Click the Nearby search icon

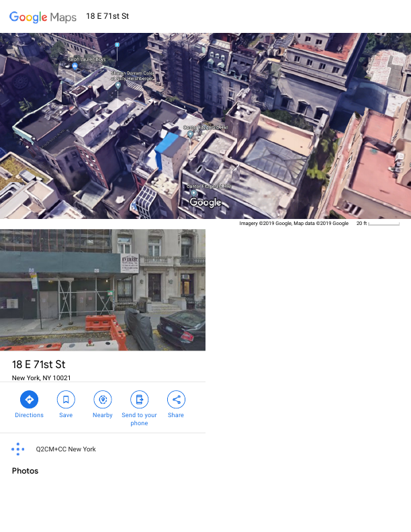[102, 400]
